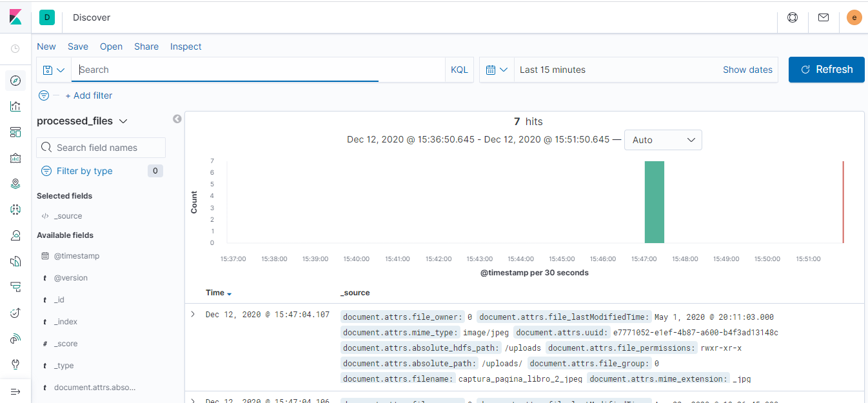This screenshot has width=868, height=403.
Task: Open Canvas icon in sidebar
Action: point(15,158)
